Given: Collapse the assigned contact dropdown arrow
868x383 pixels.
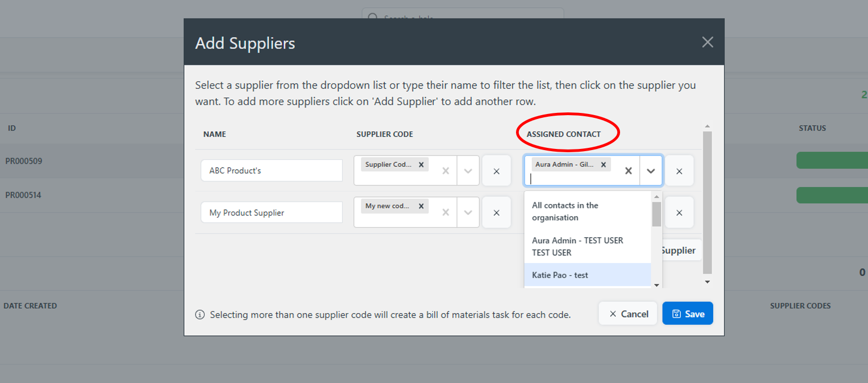Looking at the screenshot, I should (651, 171).
